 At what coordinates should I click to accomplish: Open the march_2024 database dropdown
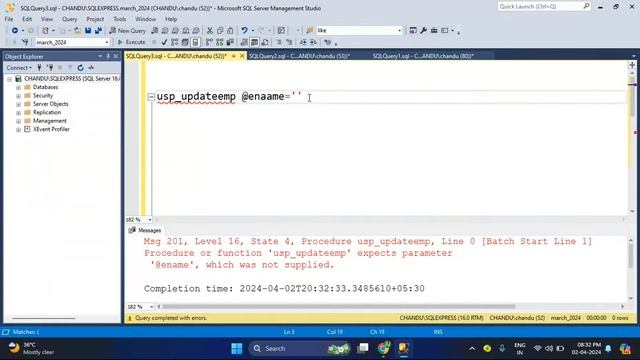click(107, 42)
